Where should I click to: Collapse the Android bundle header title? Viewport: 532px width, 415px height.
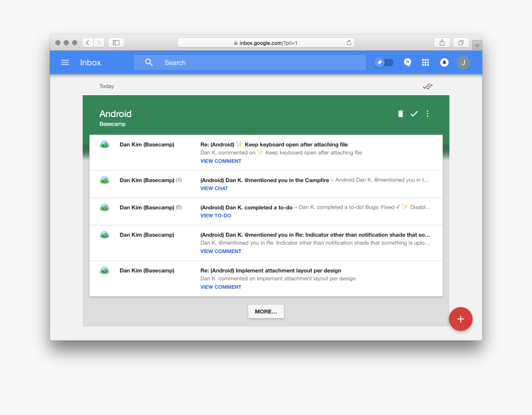click(115, 114)
